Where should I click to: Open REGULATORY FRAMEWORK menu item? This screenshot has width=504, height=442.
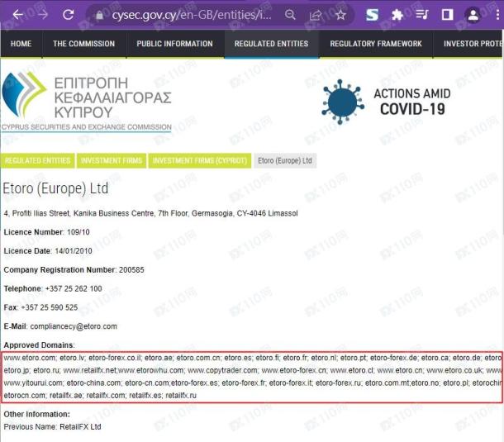click(x=376, y=44)
